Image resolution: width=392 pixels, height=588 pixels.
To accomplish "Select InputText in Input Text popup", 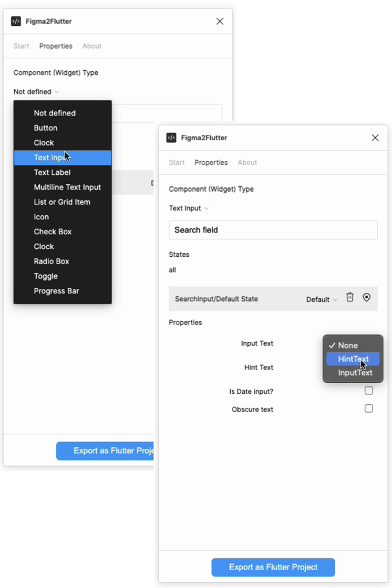I will pos(353,373).
